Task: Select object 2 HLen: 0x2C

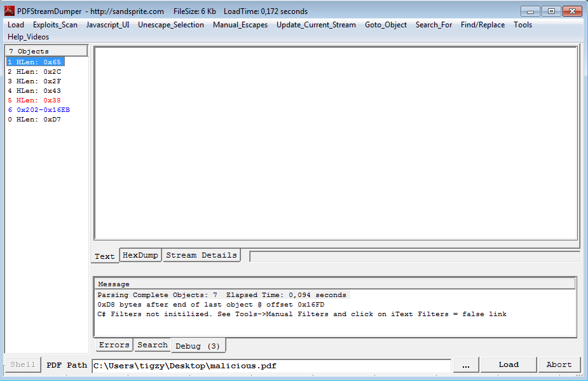Action: coord(34,72)
